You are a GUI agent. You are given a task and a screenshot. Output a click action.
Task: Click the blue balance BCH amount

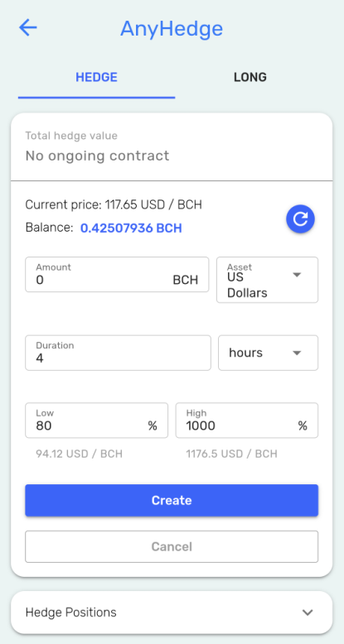click(x=131, y=228)
